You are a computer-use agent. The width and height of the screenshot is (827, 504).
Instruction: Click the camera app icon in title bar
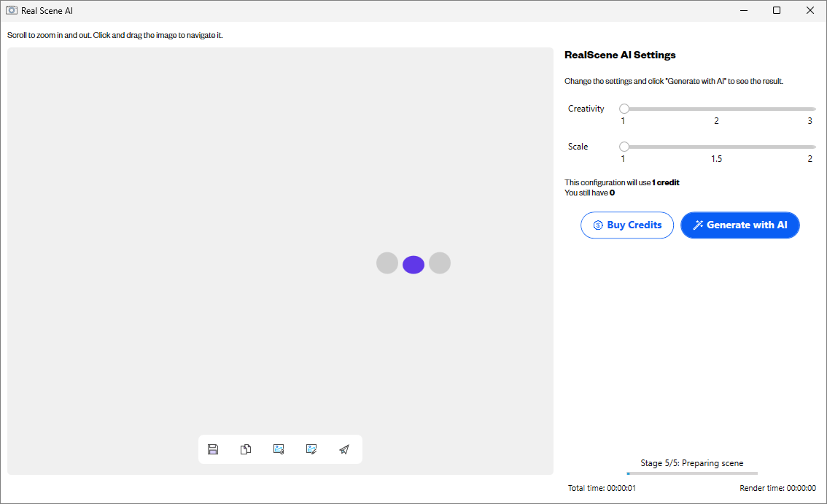click(x=12, y=11)
